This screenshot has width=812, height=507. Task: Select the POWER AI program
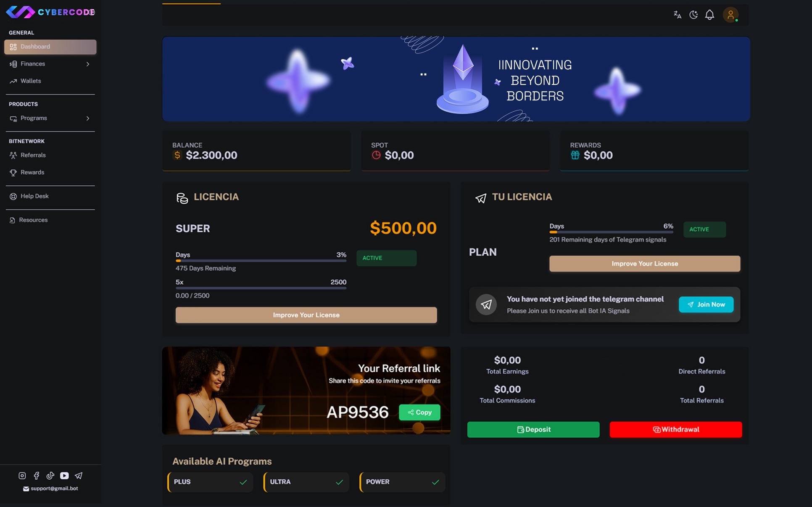pos(402,482)
